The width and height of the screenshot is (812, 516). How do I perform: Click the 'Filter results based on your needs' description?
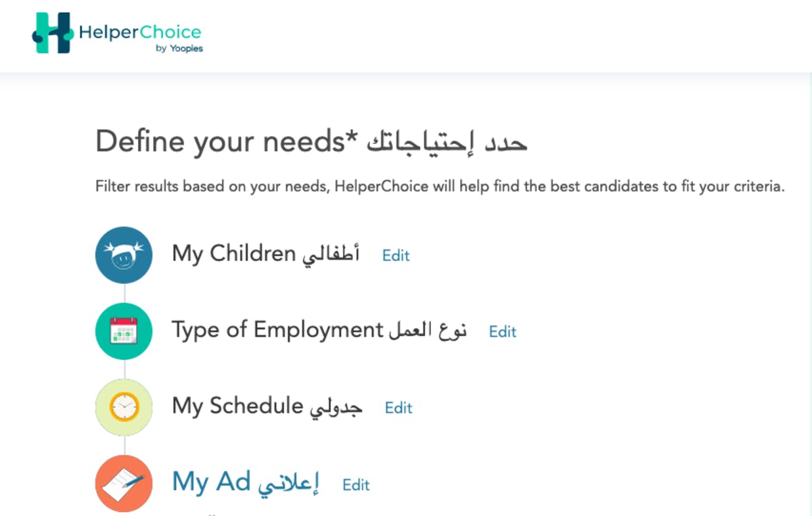(x=440, y=187)
